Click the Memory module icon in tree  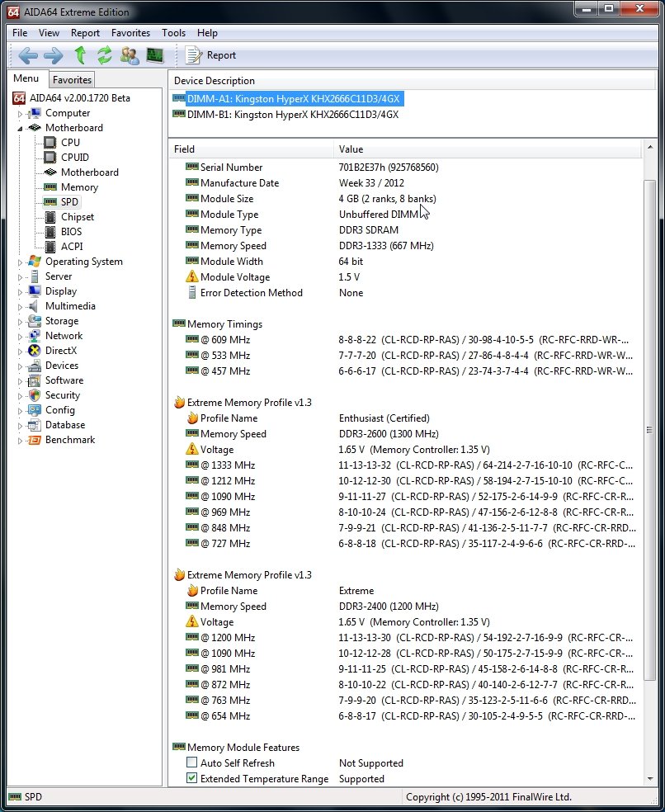pyautogui.click(x=50, y=187)
